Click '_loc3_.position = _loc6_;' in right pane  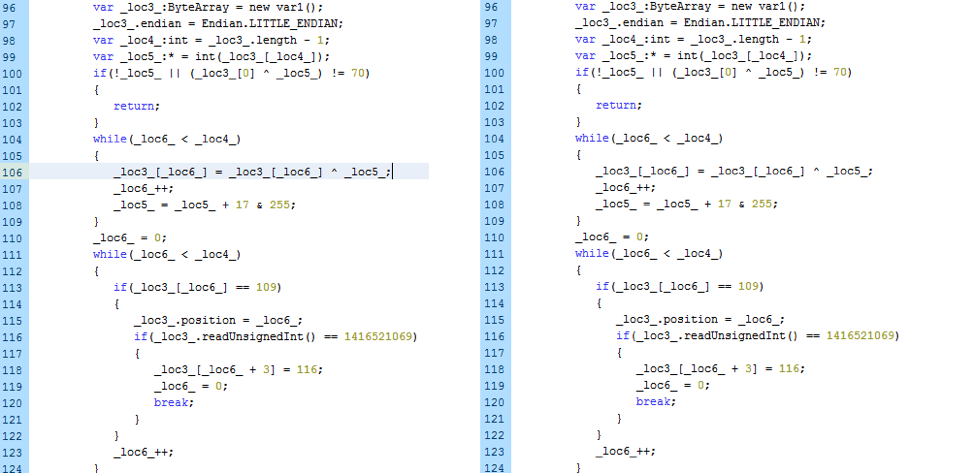tap(700, 319)
